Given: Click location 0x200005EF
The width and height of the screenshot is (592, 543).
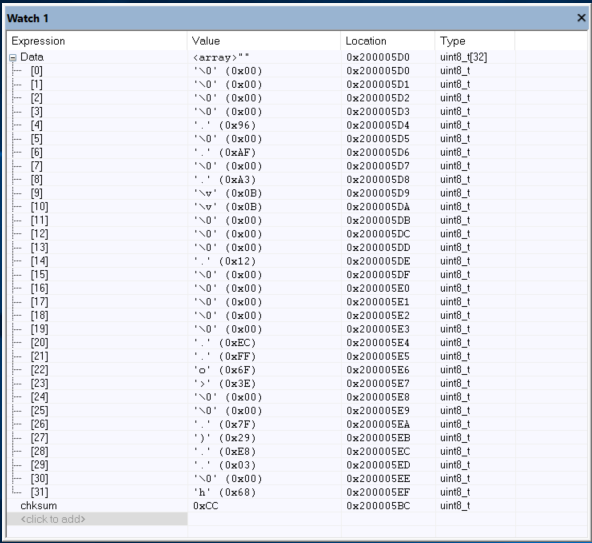Looking at the screenshot, I should (378, 492).
